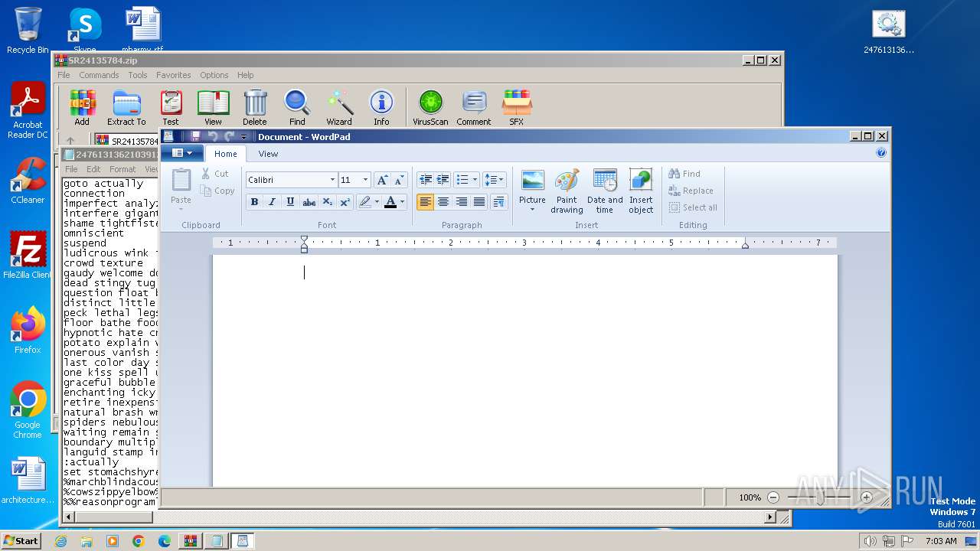Undo from Quick Access toolbar

point(213,136)
